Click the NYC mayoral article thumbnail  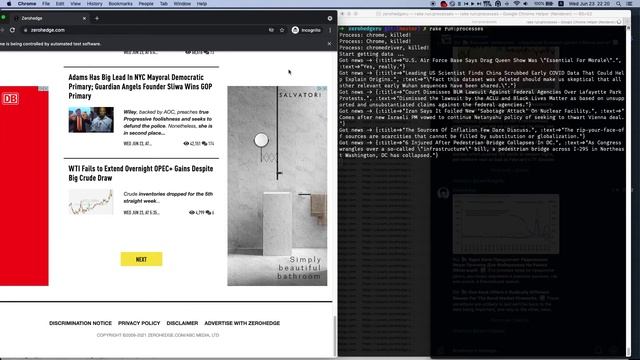coord(91,120)
